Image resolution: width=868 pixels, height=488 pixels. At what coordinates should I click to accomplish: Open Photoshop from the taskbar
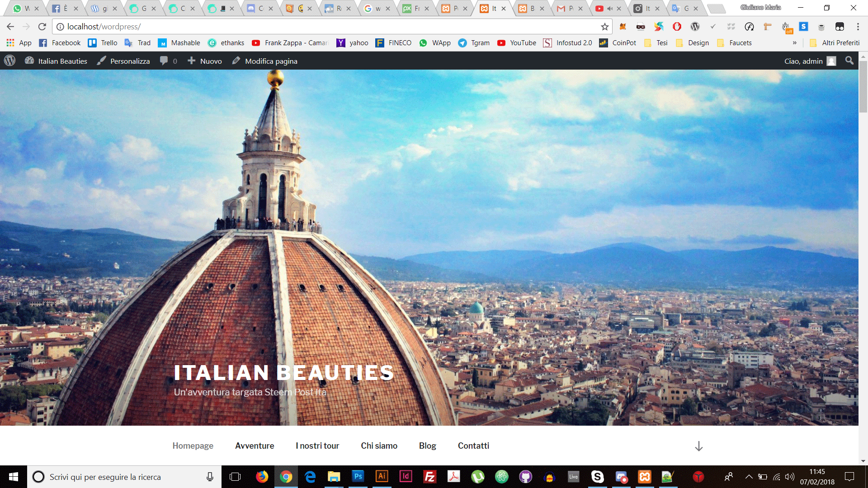[x=358, y=477]
